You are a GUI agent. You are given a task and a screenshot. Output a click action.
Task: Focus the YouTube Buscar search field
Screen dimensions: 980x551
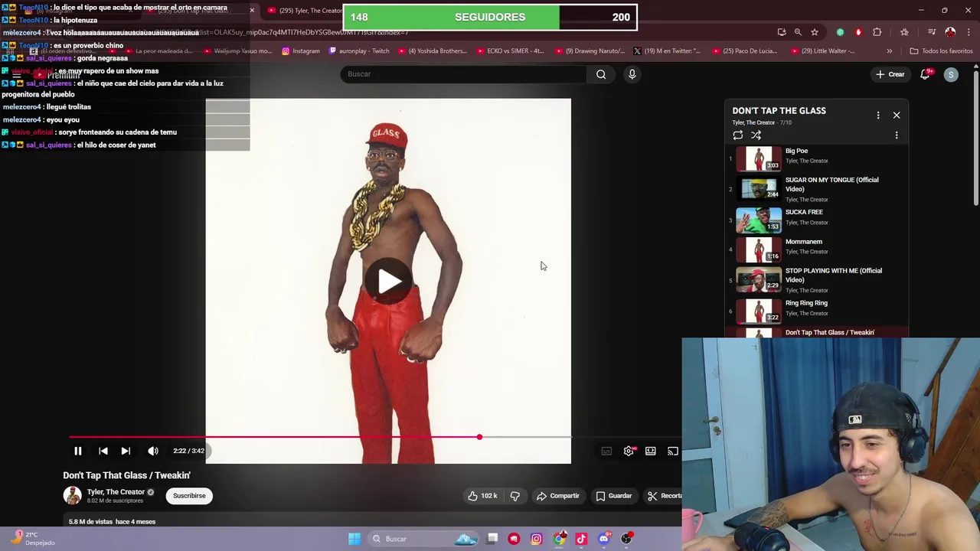click(463, 74)
